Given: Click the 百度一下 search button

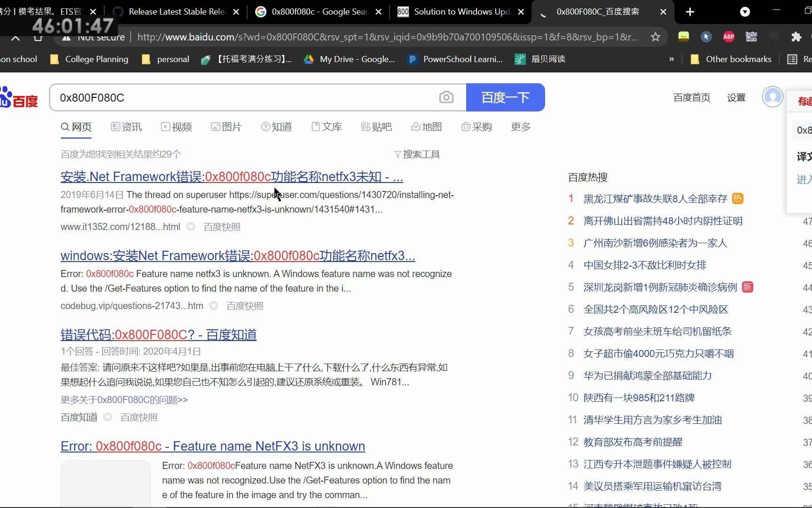Looking at the screenshot, I should (506, 97).
